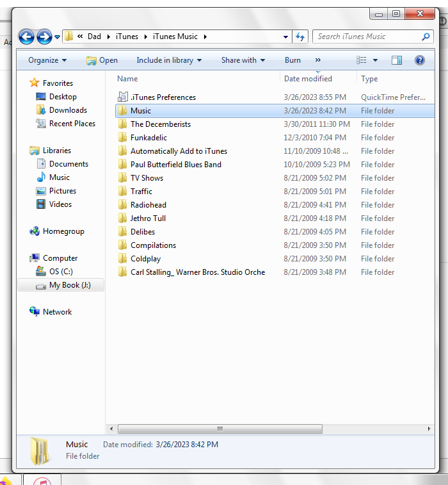The image size is (448, 485).
Task: Select iTunes in the address breadcrumb
Action: click(x=127, y=37)
